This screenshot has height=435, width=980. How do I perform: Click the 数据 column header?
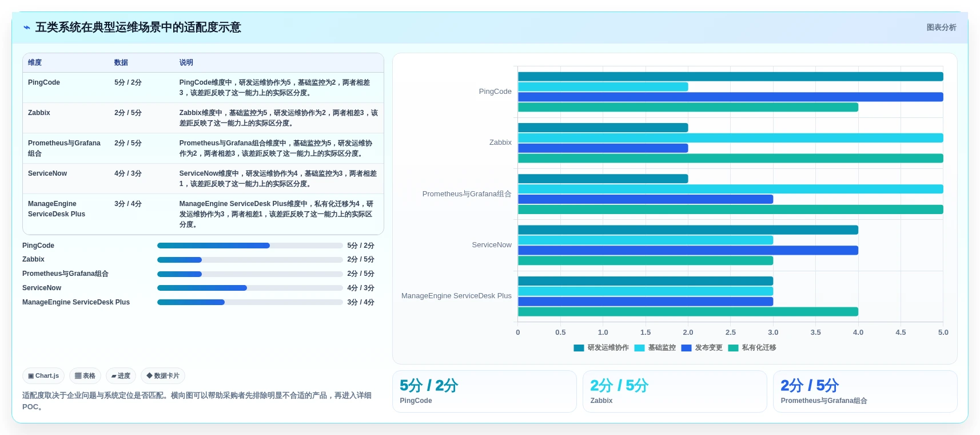(121, 62)
